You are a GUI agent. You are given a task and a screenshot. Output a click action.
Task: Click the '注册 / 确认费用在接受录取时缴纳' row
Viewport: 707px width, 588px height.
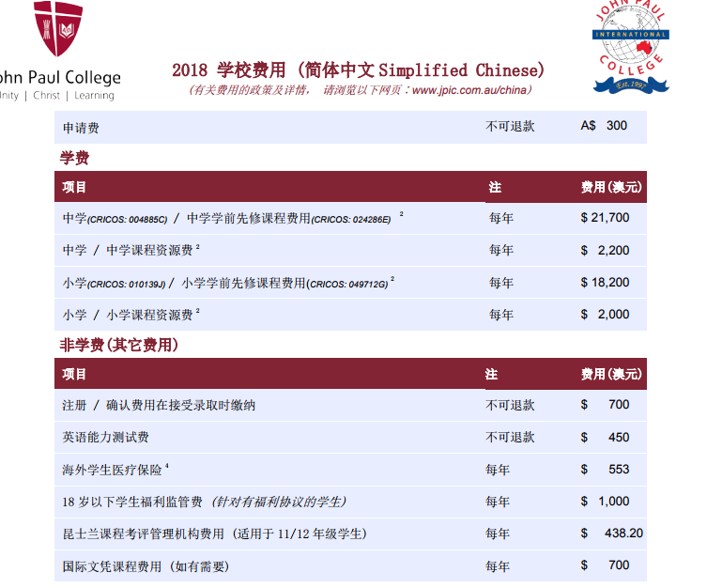click(x=350, y=405)
